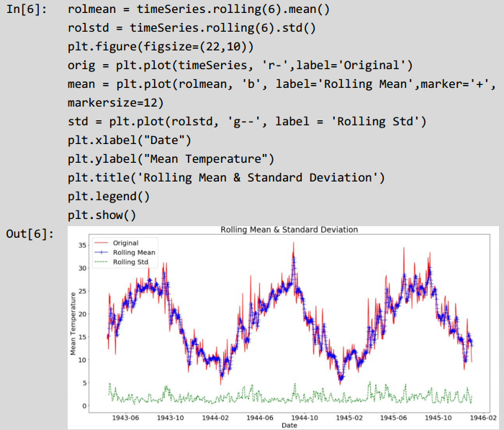The height and width of the screenshot is (430, 504).
Task: Click the std = plt.plot(rolstd line
Action: (x=247, y=122)
